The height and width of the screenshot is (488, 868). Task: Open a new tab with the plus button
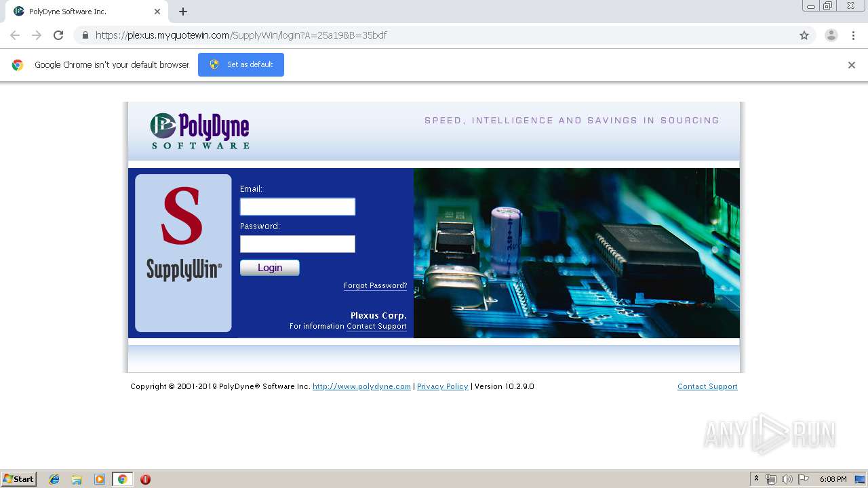point(183,12)
